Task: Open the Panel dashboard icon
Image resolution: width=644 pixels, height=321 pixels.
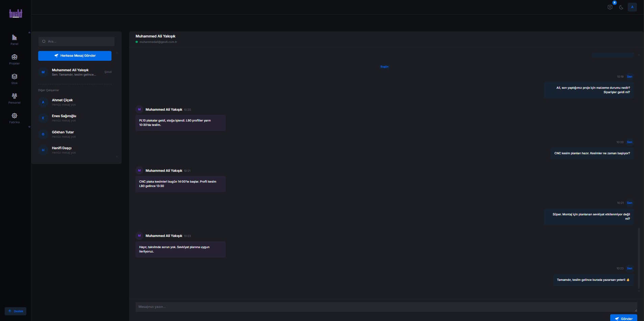Action: [x=14, y=37]
